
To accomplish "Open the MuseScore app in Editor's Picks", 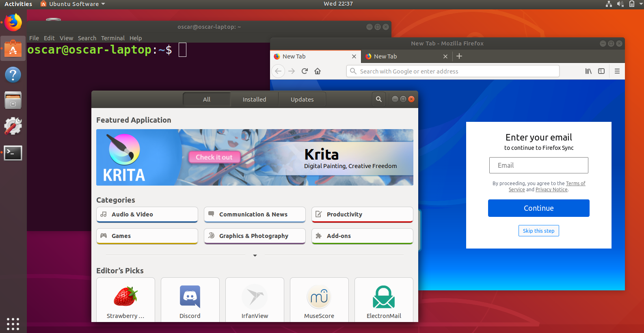I will [319, 300].
